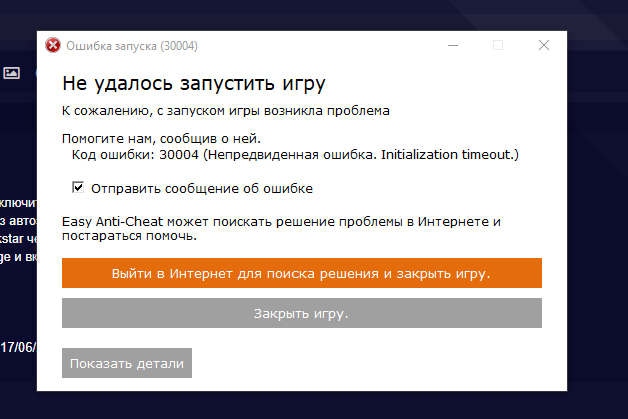The width and height of the screenshot is (628, 419).
Task: Click "К сожалению, с запуском игры" line
Action: tap(225, 111)
